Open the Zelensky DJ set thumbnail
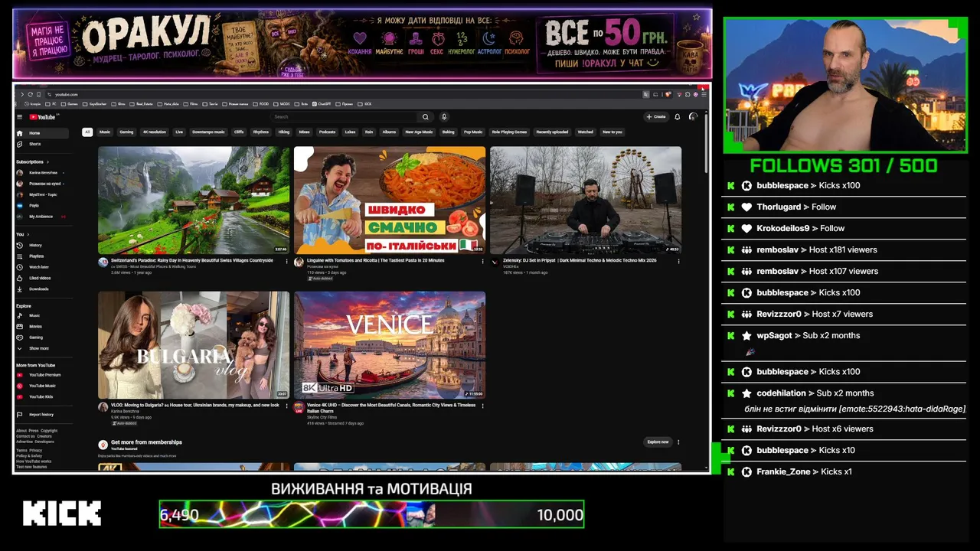The height and width of the screenshot is (551, 980). tap(586, 200)
